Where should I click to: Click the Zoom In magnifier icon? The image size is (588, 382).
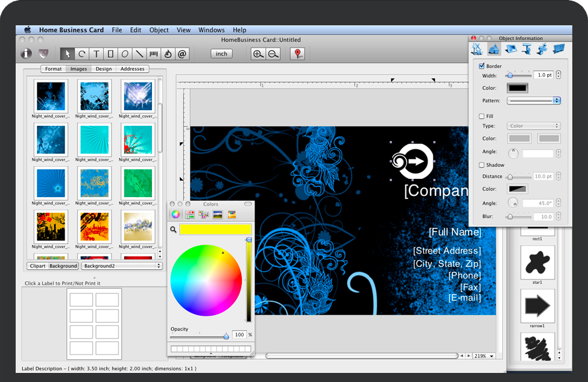258,54
